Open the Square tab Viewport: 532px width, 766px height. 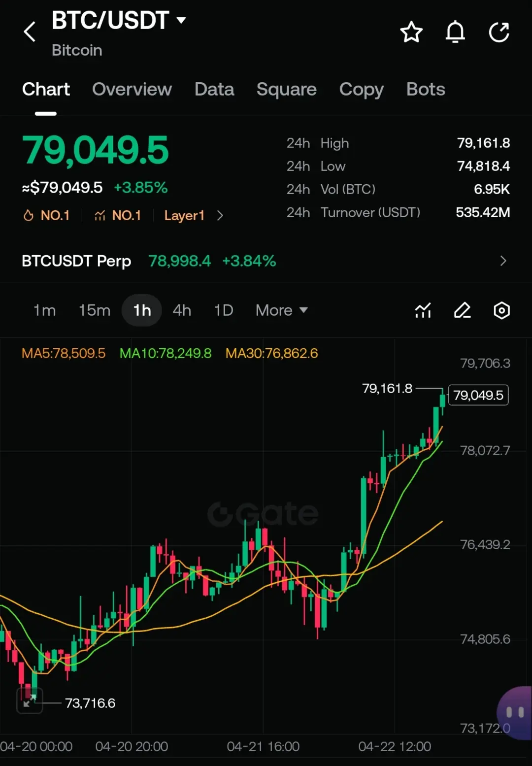287,89
